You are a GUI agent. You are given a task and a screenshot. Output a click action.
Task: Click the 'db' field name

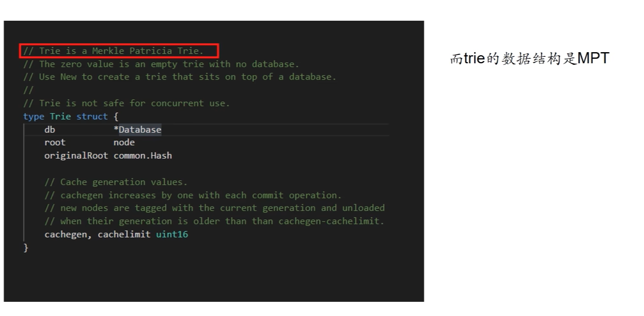coord(50,130)
